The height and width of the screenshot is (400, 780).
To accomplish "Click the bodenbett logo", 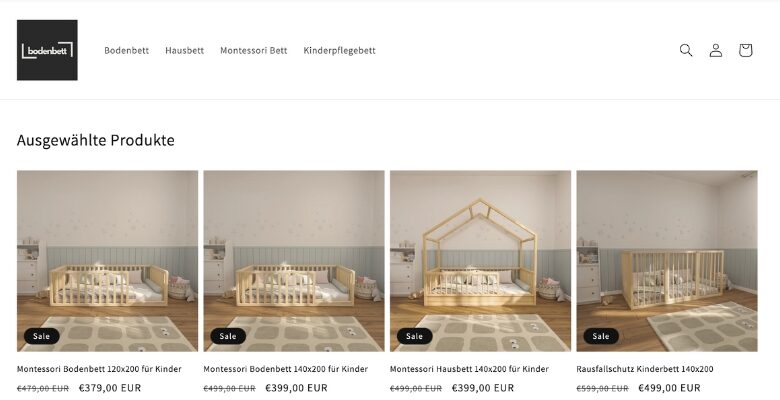I will (x=47, y=50).
